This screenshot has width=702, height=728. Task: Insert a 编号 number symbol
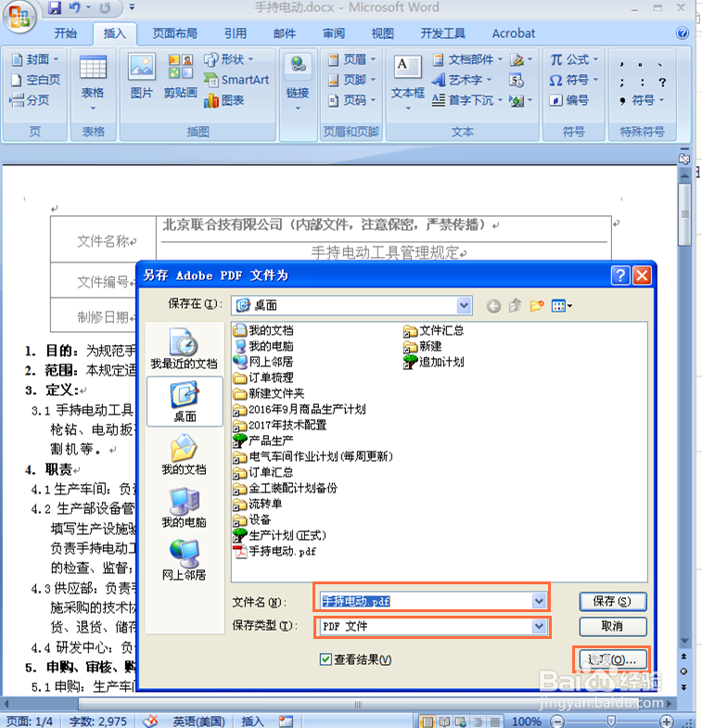point(569,100)
